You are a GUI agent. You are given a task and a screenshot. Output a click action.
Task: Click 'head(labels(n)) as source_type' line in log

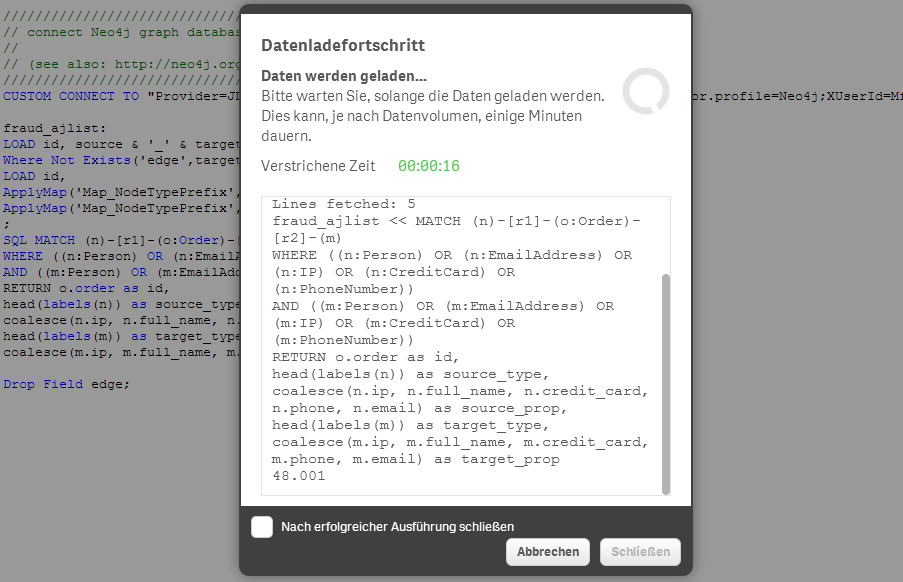tap(411, 374)
